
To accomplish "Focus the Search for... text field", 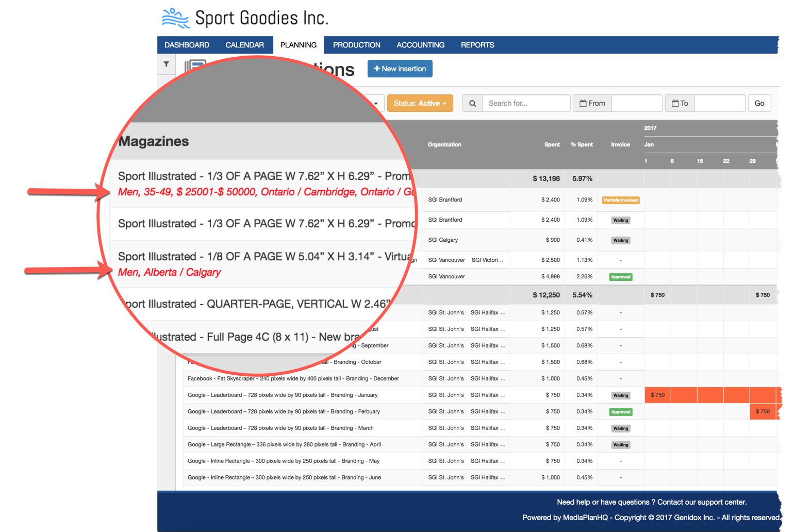I will point(526,103).
